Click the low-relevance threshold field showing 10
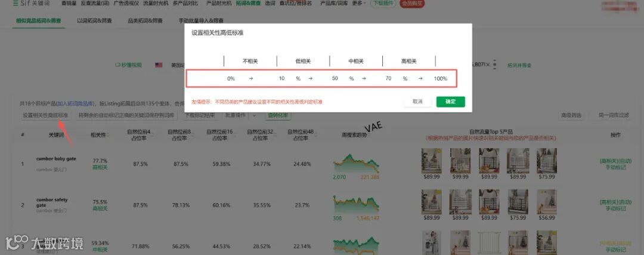Screen dimensions: 644x255 (281, 78)
